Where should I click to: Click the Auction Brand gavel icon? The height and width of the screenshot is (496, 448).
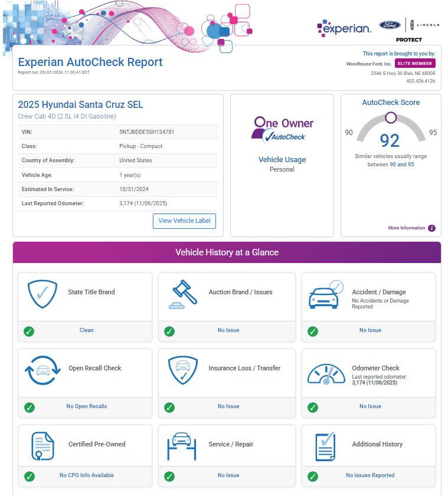[x=183, y=294]
